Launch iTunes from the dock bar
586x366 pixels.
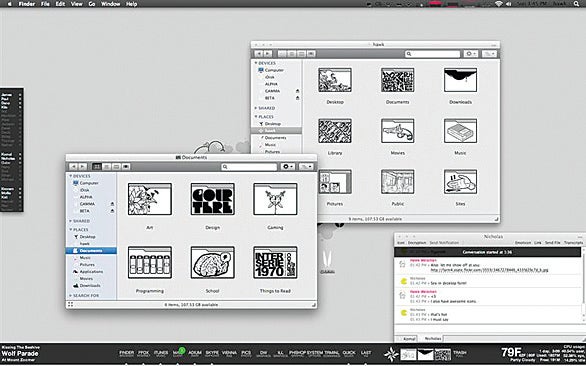pyautogui.click(x=161, y=353)
